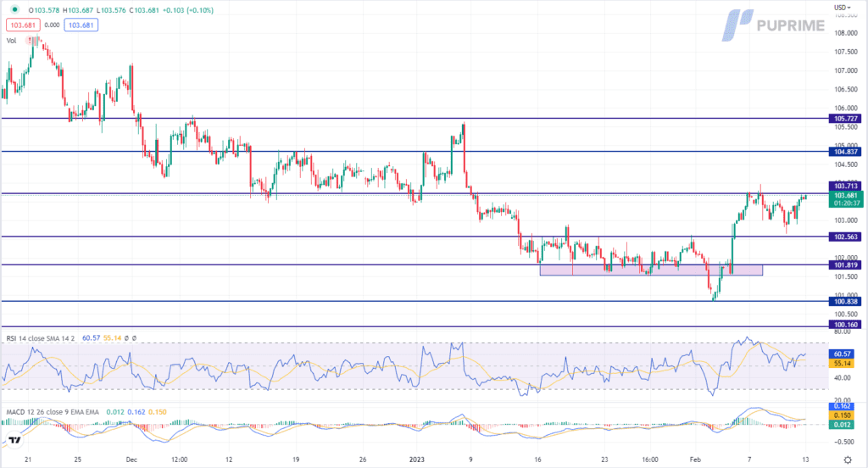Click the 103.713 horizontal line price label
This screenshot has width=868, height=468.
[x=845, y=186]
